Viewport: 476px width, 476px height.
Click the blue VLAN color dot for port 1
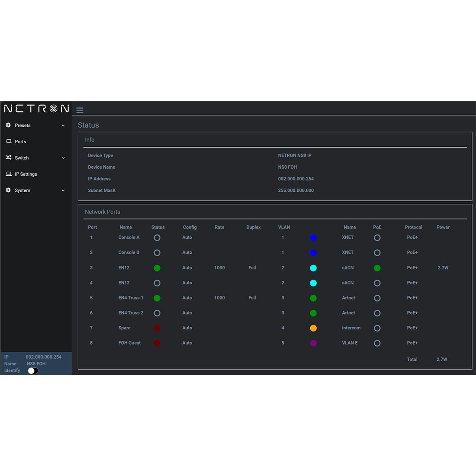tap(313, 238)
